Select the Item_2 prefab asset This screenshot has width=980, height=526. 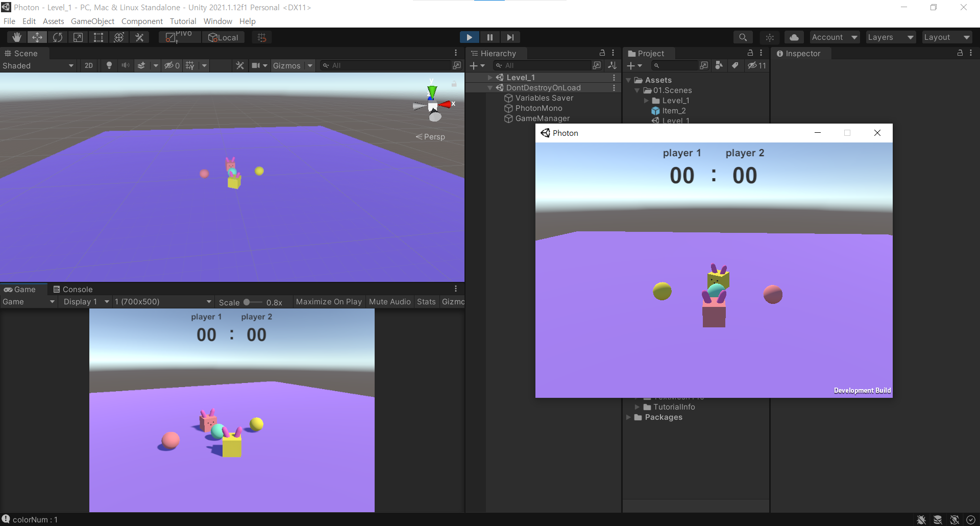click(x=674, y=111)
